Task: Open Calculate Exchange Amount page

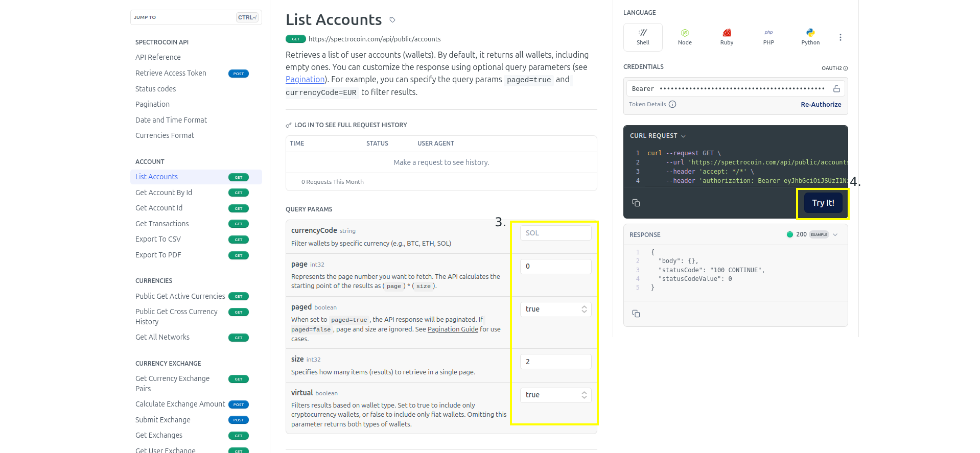Action: [x=192, y=404]
